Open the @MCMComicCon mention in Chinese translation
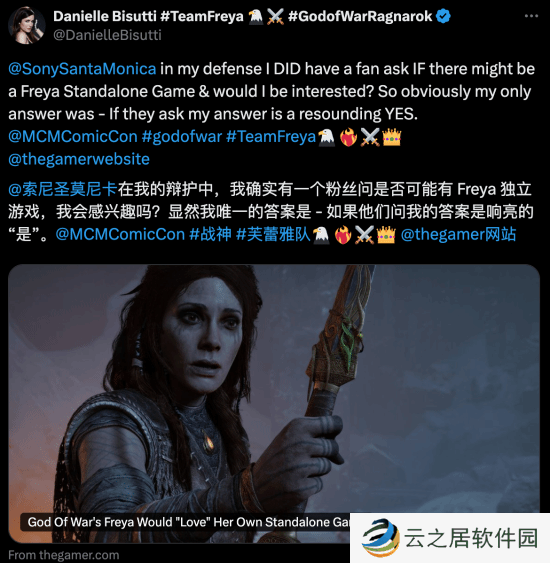This screenshot has width=550, height=563. pyautogui.click(x=120, y=234)
